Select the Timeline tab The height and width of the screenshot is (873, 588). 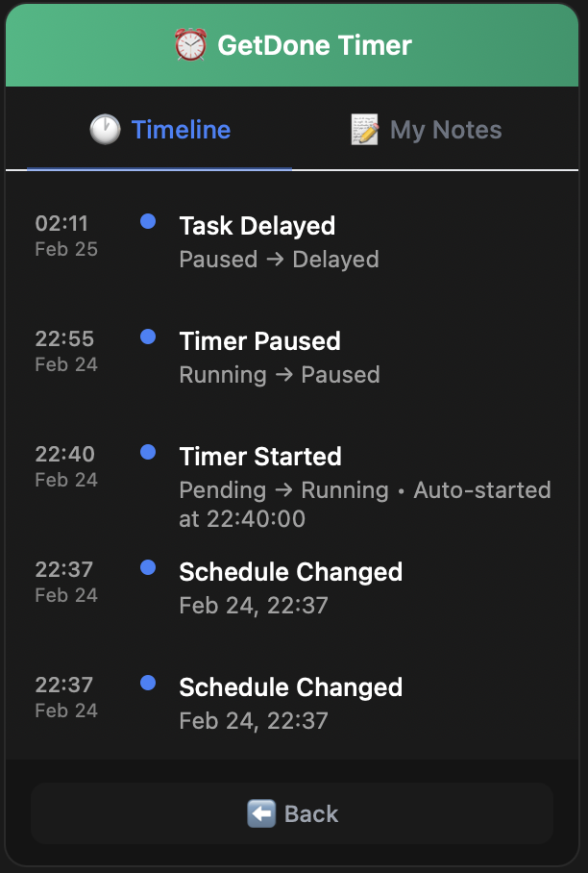pos(159,129)
